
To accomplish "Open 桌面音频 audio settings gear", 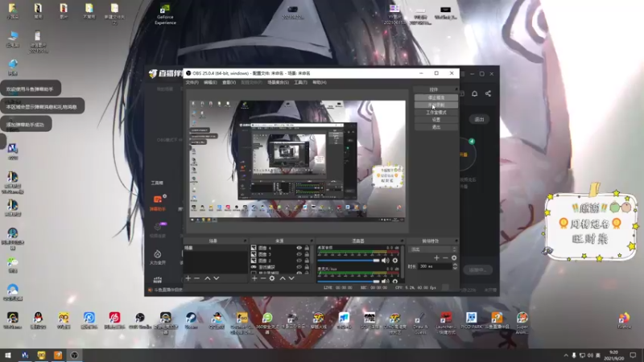I will coord(394,260).
